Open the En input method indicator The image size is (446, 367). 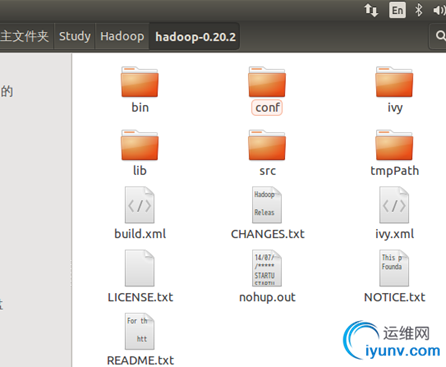tap(397, 10)
